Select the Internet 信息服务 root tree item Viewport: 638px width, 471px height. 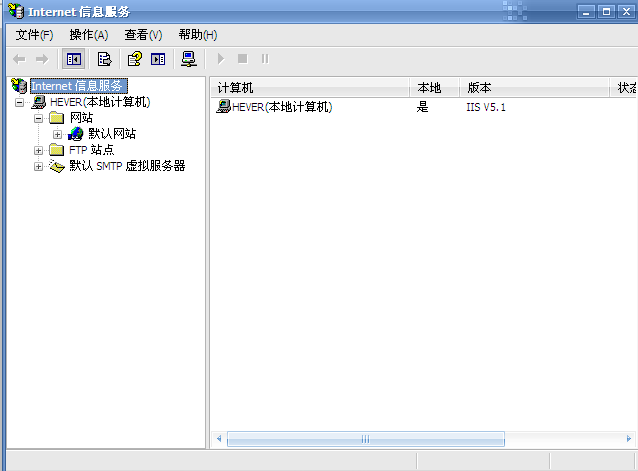[x=79, y=86]
